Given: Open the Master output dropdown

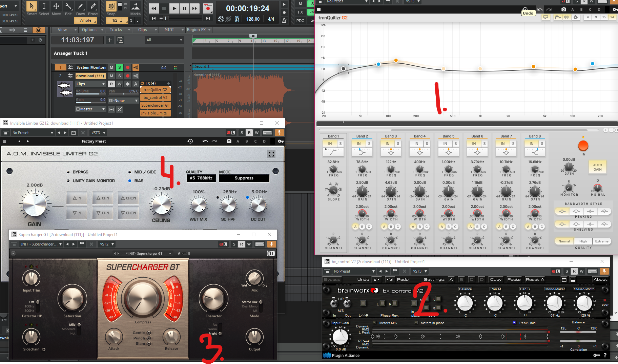Looking at the screenshot, I should tap(90, 109).
